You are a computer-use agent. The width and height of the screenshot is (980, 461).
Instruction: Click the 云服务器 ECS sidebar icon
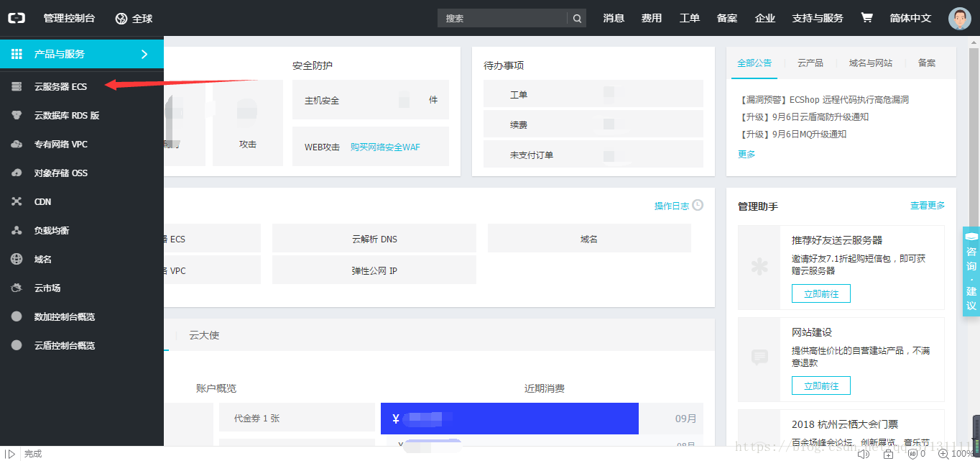[17, 86]
